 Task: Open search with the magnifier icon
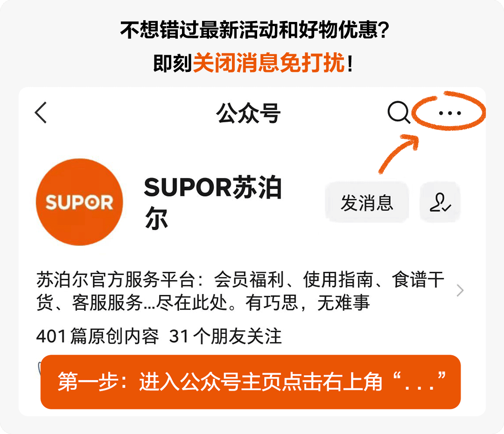[399, 112]
